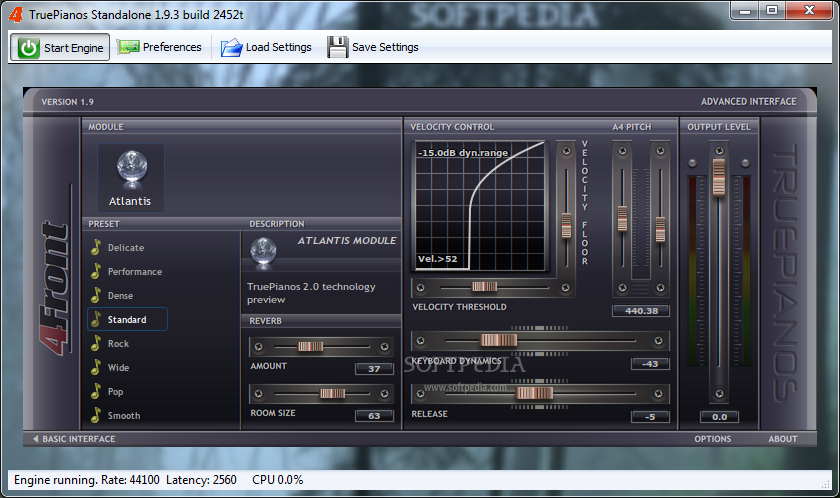Click top knob of Output Level fader
The width and height of the screenshot is (840, 498).
(719, 151)
